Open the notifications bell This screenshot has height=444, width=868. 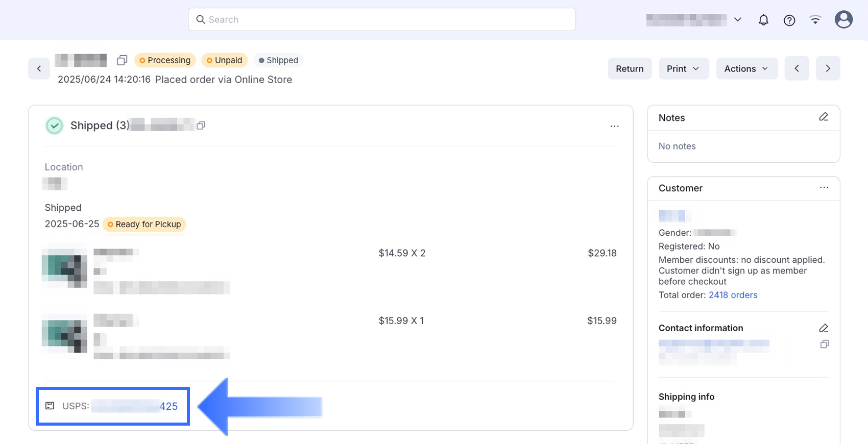pos(763,20)
